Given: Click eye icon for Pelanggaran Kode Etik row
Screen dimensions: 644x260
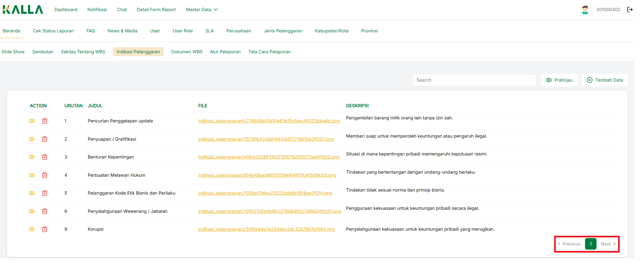Looking at the screenshot, I should [32, 193].
